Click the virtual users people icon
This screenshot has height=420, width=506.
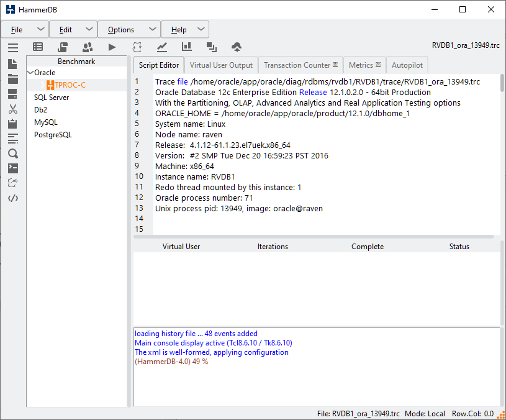[x=87, y=47]
